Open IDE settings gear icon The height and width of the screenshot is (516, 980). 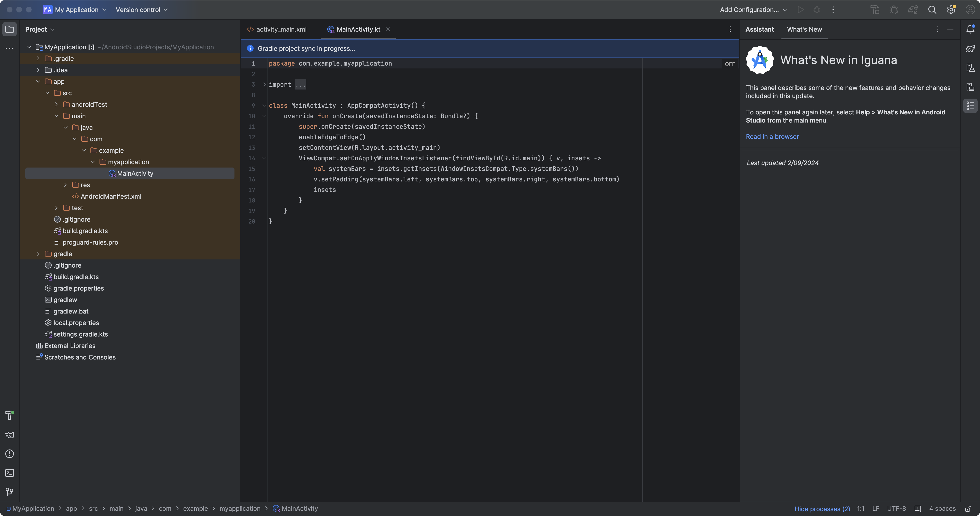[x=951, y=10]
